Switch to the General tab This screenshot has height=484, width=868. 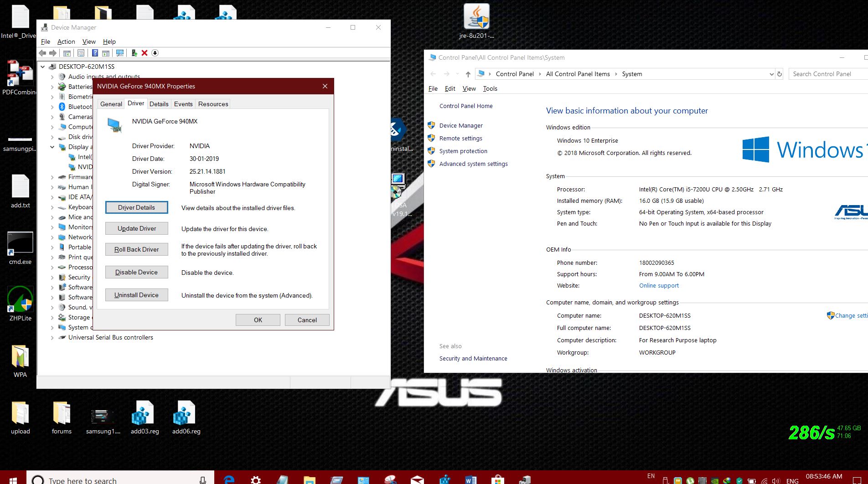click(x=111, y=104)
